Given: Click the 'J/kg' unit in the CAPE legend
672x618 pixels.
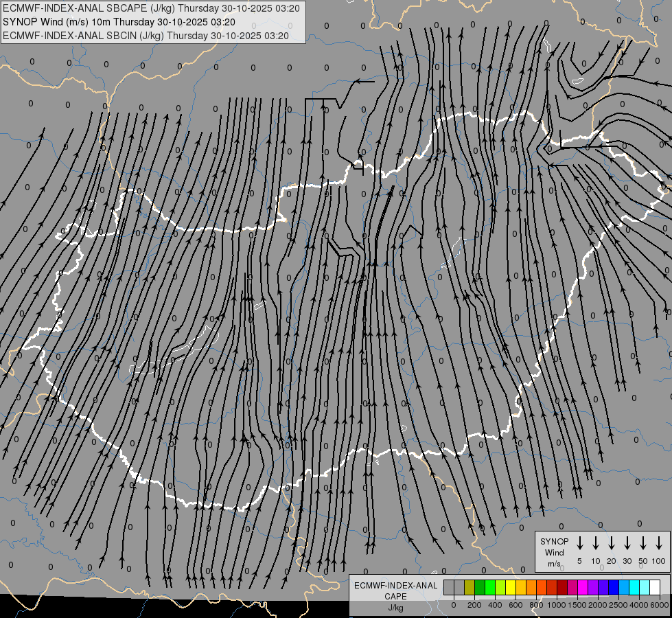Looking at the screenshot, I should (395, 608).
